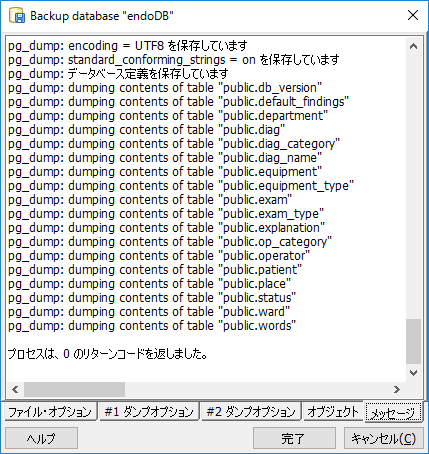Click the line mentioning "public.equipment_type"
This screenshot has height=454, width=429.
[x=181, y=186]
